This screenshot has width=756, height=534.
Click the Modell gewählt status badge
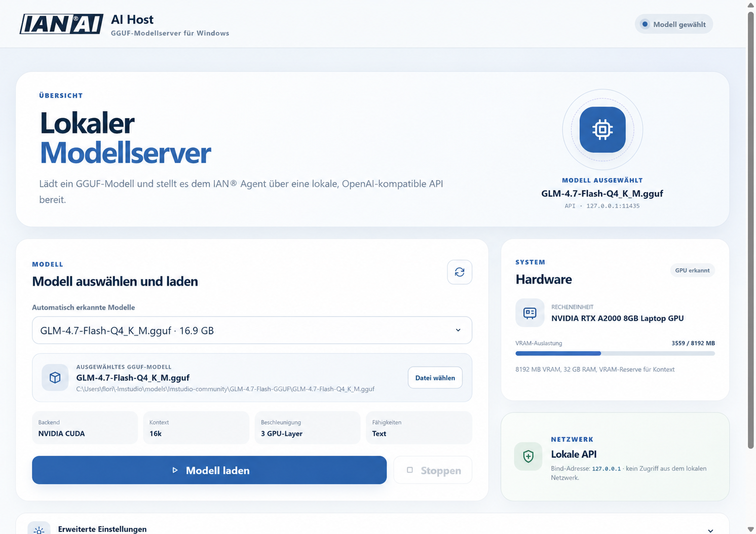[674, 24]
